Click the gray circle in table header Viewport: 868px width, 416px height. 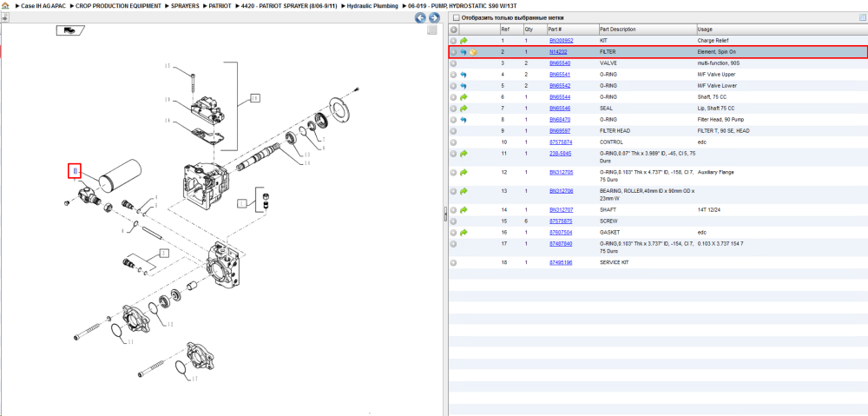tap(453, 30)
